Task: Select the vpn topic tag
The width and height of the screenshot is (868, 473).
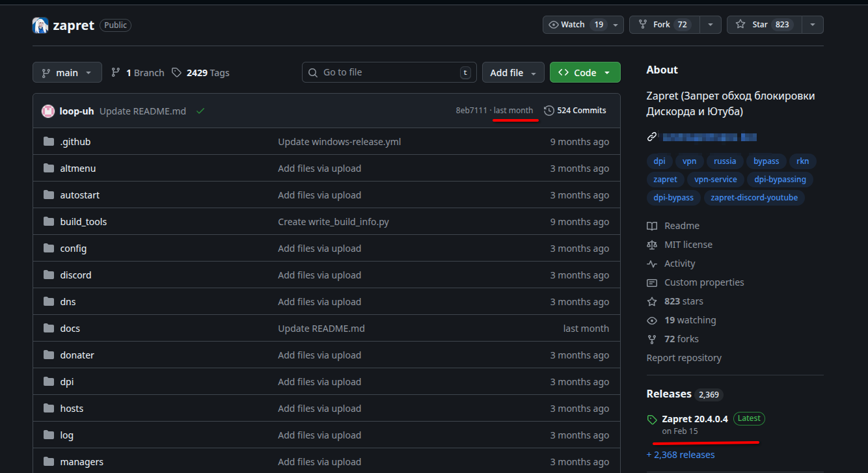Action: tap(690, 161)
